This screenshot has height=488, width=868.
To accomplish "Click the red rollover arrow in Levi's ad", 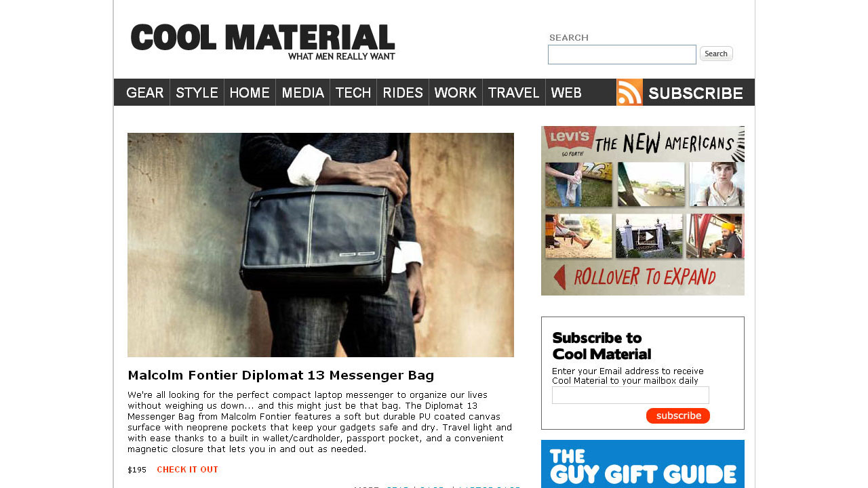I will pos(560,277).
